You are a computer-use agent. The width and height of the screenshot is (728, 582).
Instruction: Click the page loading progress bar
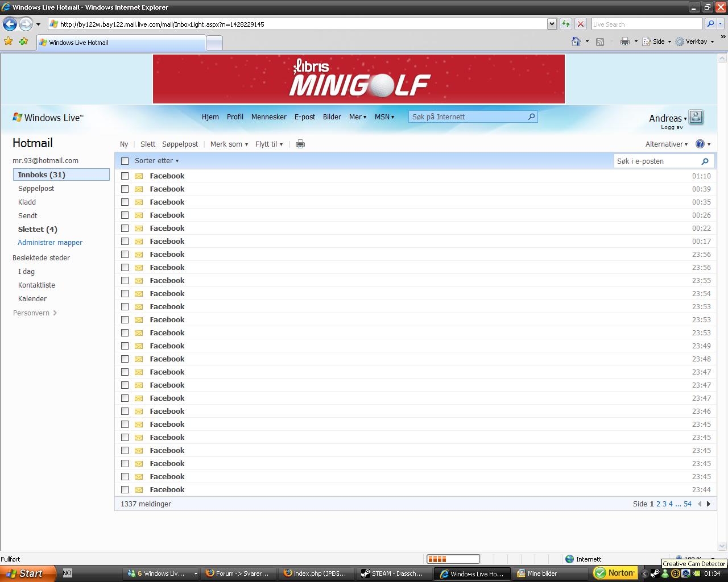pos(453,559)
